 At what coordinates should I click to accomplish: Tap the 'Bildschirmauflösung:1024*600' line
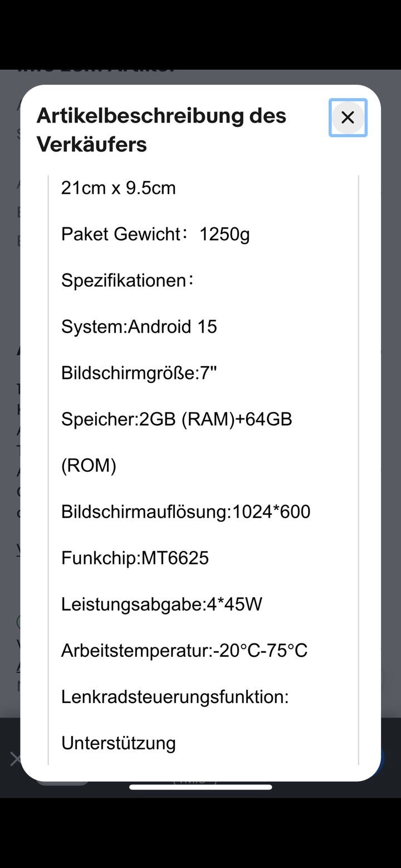185,511
